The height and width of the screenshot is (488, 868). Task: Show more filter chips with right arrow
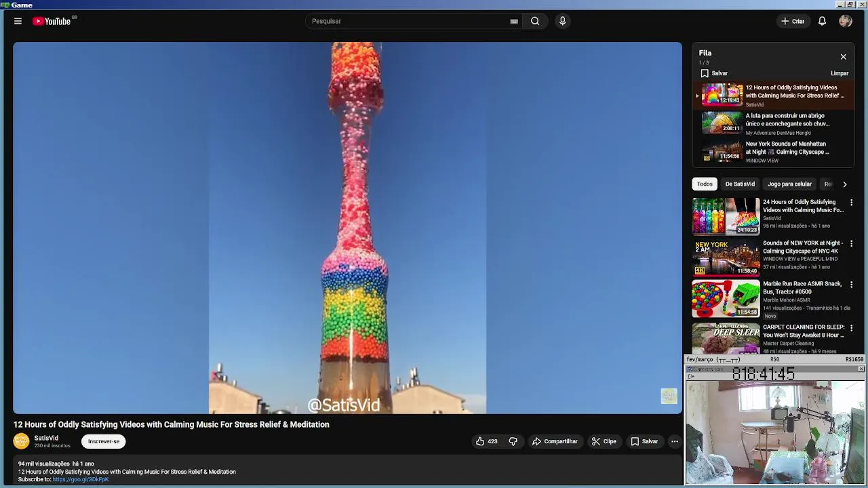click(844, 184)
